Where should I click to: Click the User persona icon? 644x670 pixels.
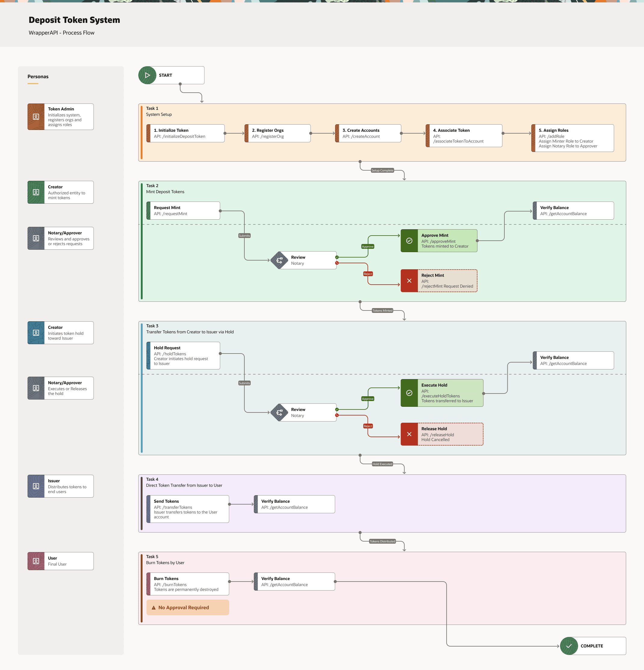click(x=36, y=561)
